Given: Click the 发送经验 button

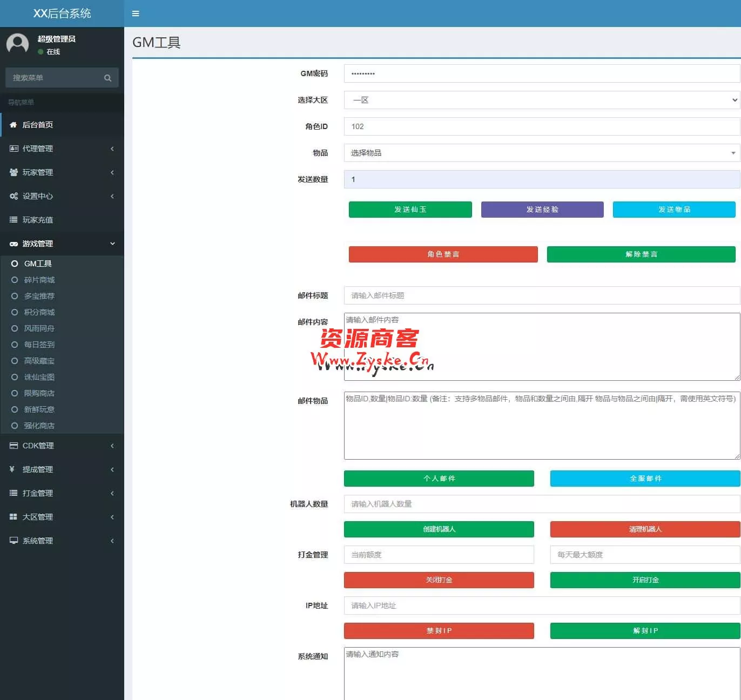Looking at the screenshot, I should (x=542, y=210).
